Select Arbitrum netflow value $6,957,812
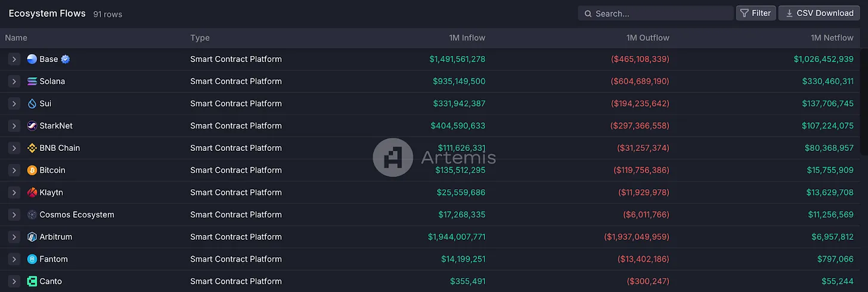The image size is (868, 292). coord(833,237)
